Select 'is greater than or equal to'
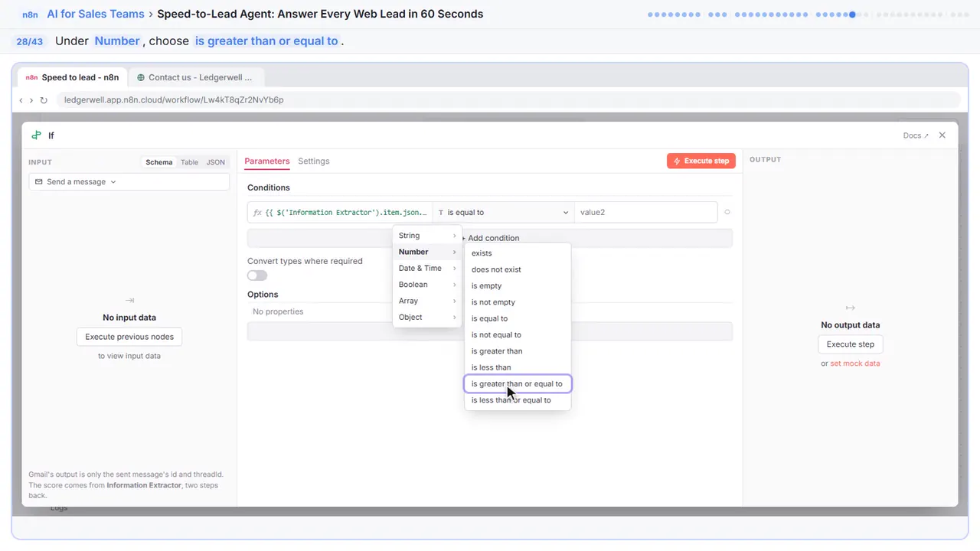980x551 pixels. click(x=518, y=383)
